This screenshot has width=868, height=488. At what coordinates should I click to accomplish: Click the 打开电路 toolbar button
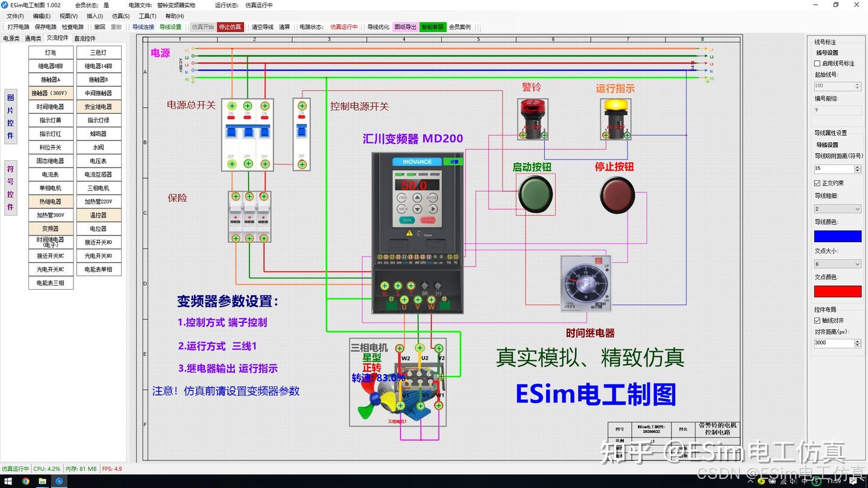click(18, 27)
